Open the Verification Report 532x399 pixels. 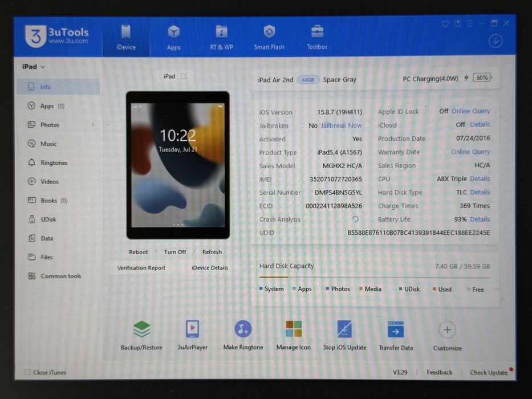point(141,268)
